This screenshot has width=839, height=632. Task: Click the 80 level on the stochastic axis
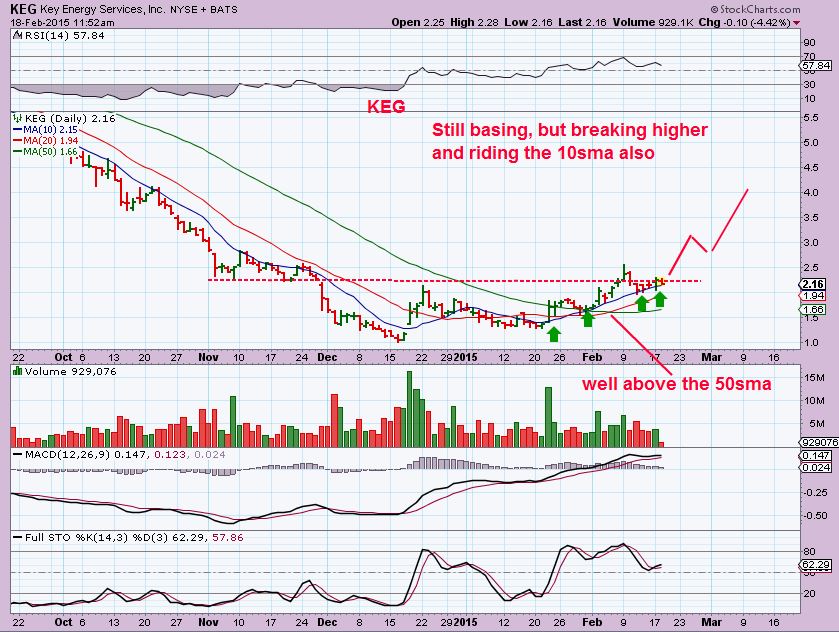[809, 552]
